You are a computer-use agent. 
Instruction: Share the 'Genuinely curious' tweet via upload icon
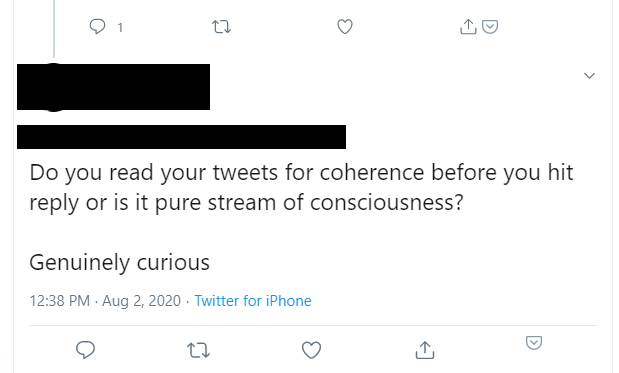425,350
